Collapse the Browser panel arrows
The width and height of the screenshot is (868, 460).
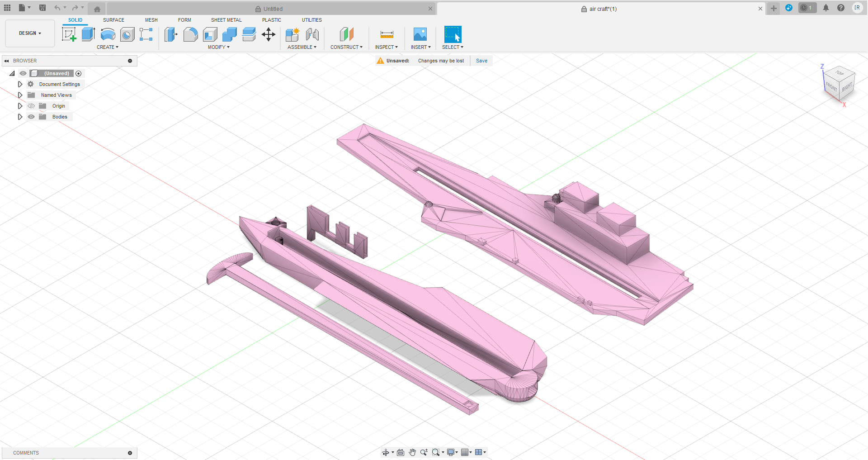click(x=6, y=61)
